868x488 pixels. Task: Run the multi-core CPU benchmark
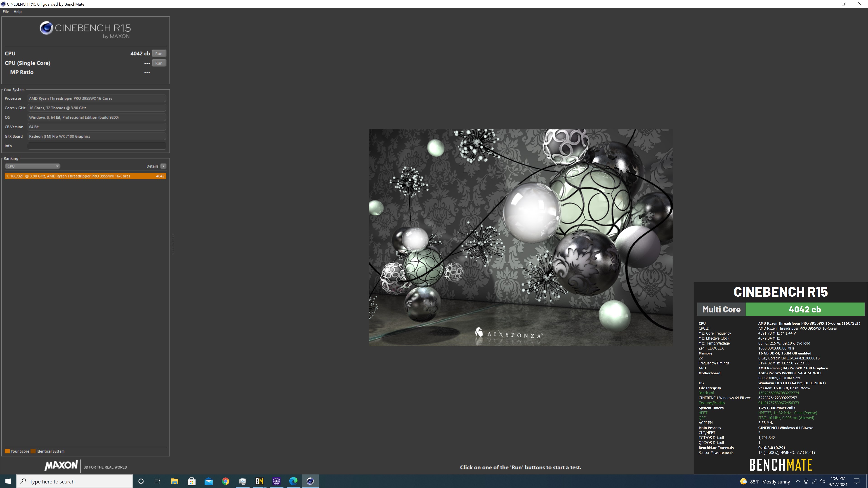pos(159,54)
